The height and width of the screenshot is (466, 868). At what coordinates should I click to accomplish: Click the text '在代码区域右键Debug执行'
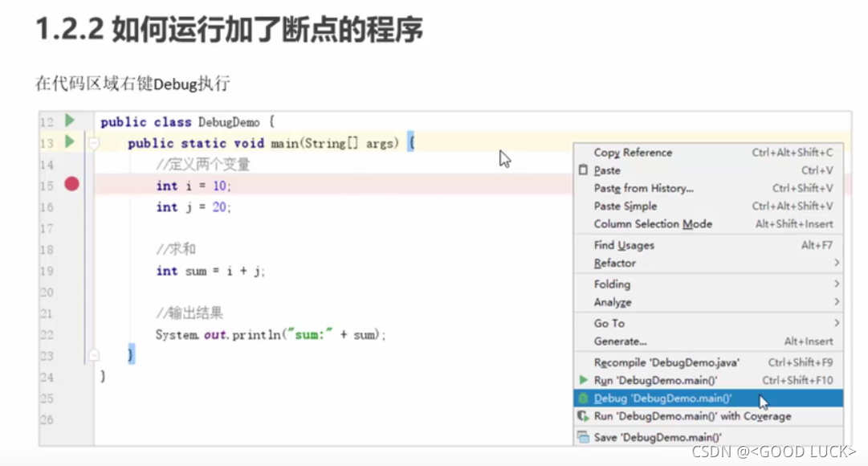point(132,84)
